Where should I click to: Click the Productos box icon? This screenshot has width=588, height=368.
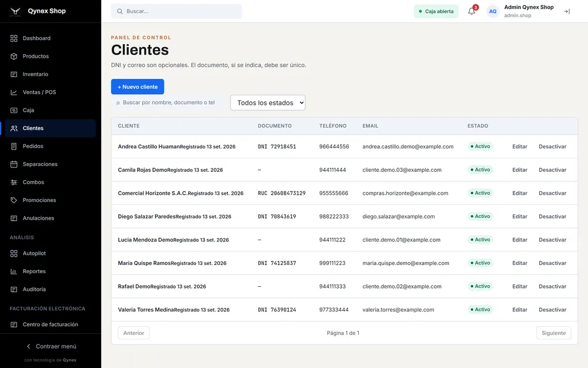(14, 57)
